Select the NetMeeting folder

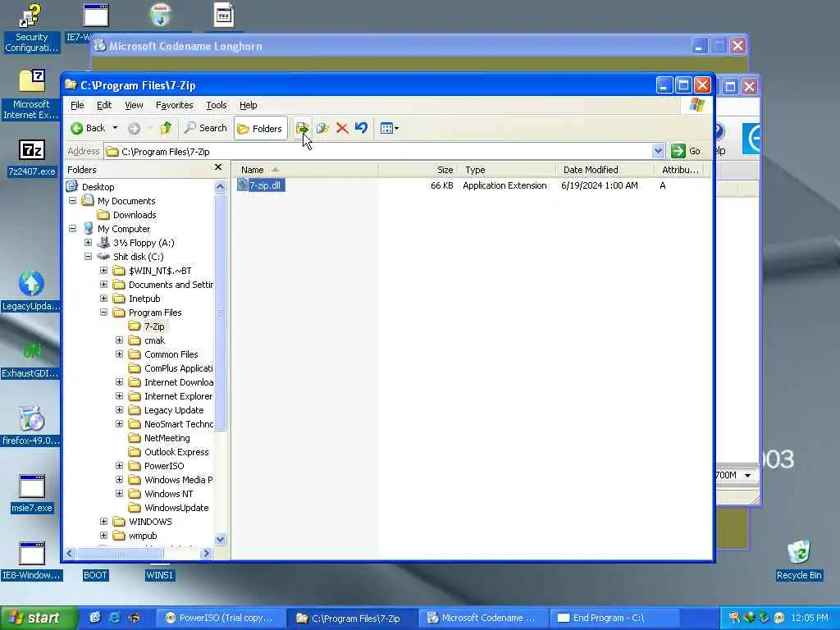pos(167,438)
